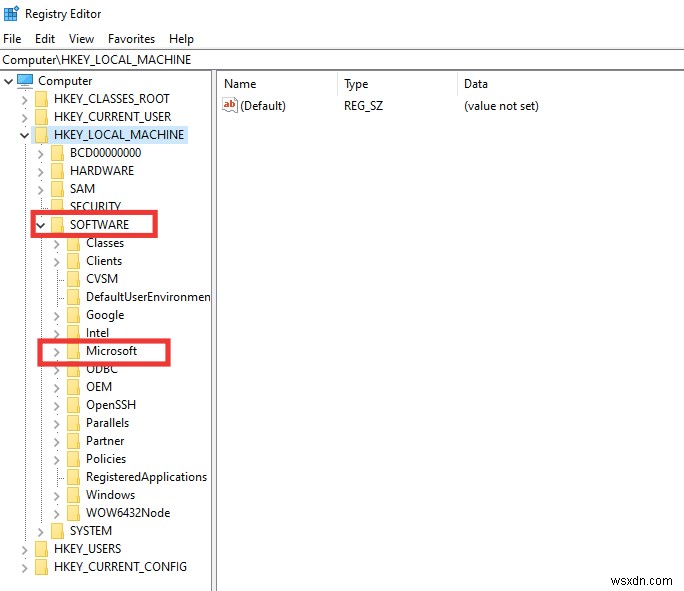
Task: Select the HKEY_CURRENT_CONFIG key label
Action: coord(120,567)
